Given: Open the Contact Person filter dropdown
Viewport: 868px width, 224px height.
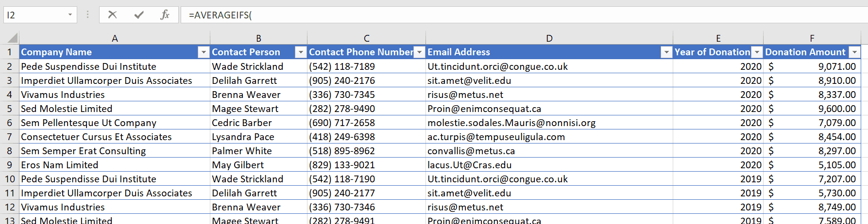Looking at the screenshot, I should [301, 52].
